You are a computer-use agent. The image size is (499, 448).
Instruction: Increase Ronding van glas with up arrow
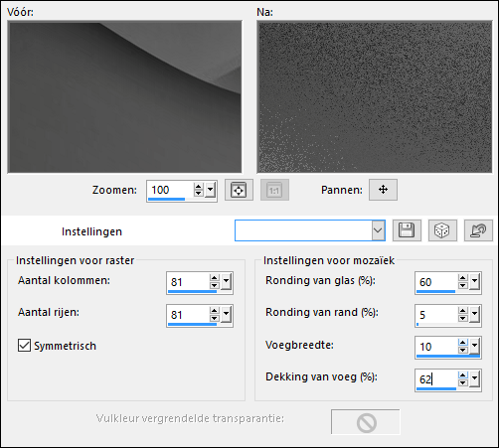coord(463,278)
